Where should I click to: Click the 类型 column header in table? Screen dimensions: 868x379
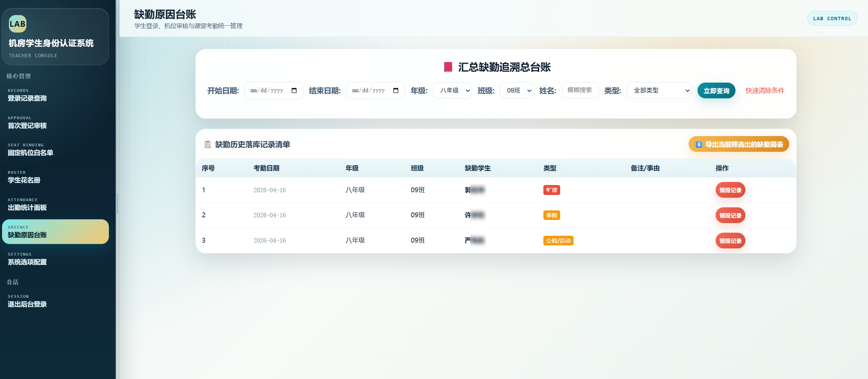550,168
